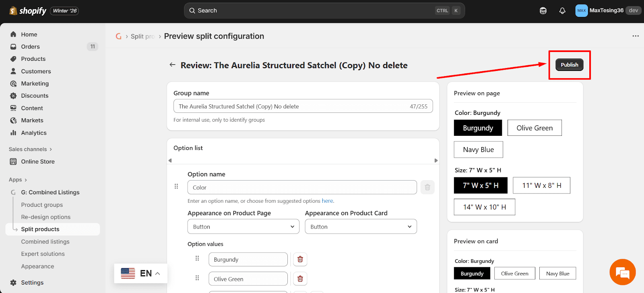Image resolution: width=644 pixels, height=293 pixels.
Task: Focus the top Search bar
Action: [x=324, y=10]
